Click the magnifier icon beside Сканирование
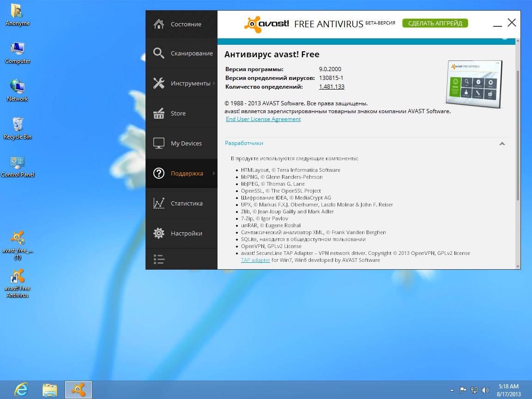Image resolution: width=532 pixels, height=399 pixels. point(158,53)
